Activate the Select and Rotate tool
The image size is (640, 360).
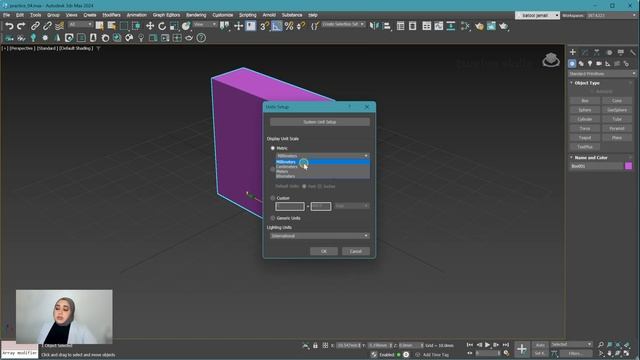click(x=162, y=26)
